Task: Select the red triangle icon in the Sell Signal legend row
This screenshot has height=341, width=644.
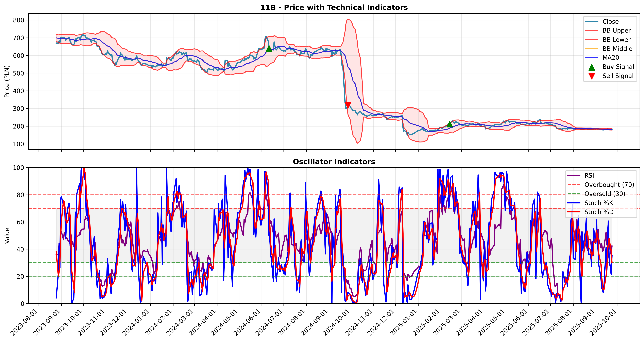Action: (x=592, y=76)
